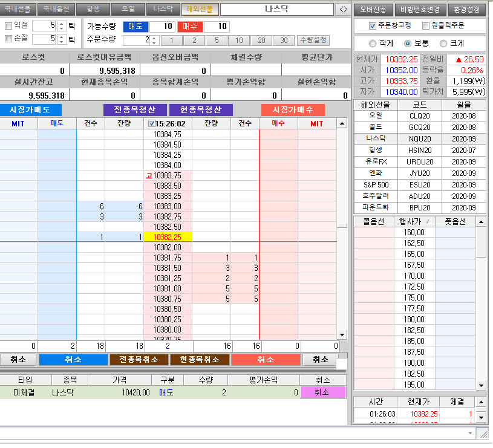
Task: Click the <> code toggle button beside 나스닥
Action: (343, 10)
